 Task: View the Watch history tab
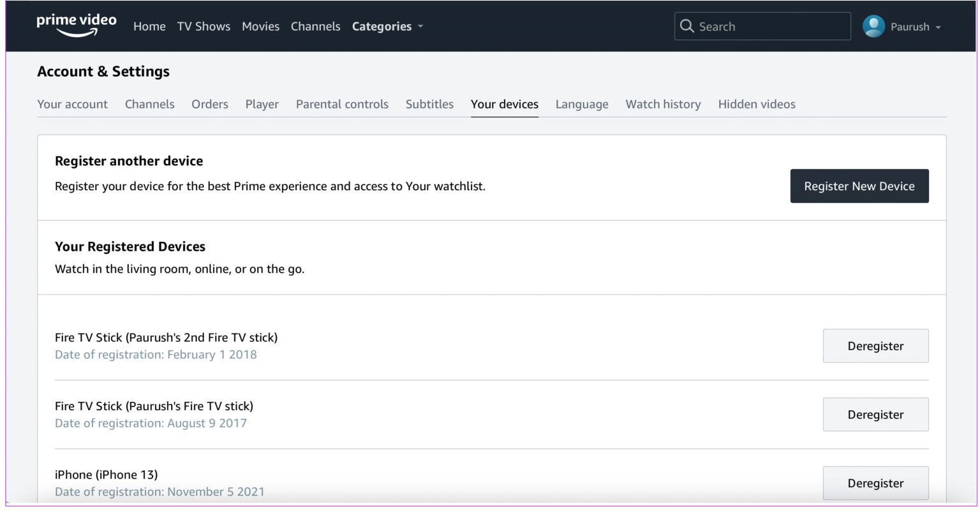coord(663,104)
